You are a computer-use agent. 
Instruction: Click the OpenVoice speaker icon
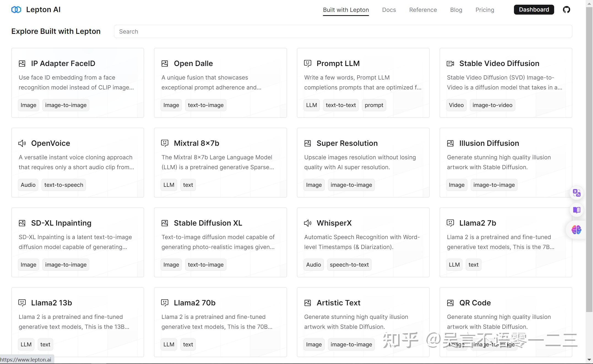[x=22, y=143]
